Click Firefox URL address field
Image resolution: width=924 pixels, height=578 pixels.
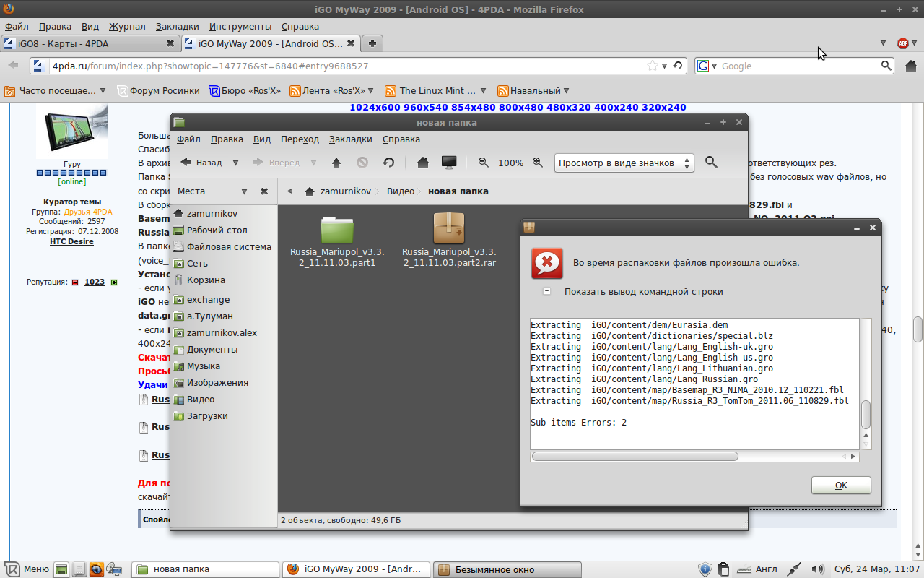pos(346,66)
